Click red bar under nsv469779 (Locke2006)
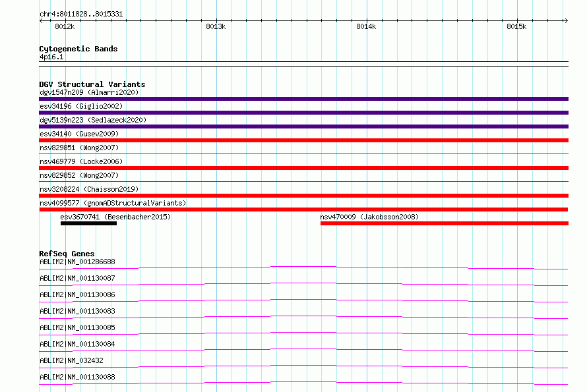This screenshot has width=587, height=392. pyautogui.click(x=303, y=168)
